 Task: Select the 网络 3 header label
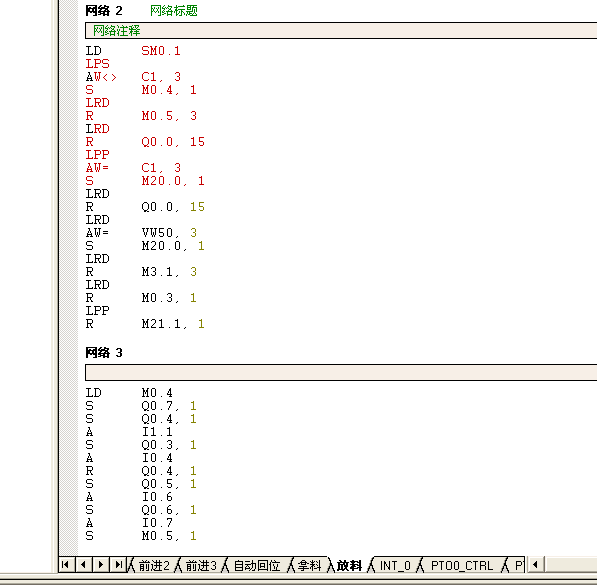(x=104, y=353)
